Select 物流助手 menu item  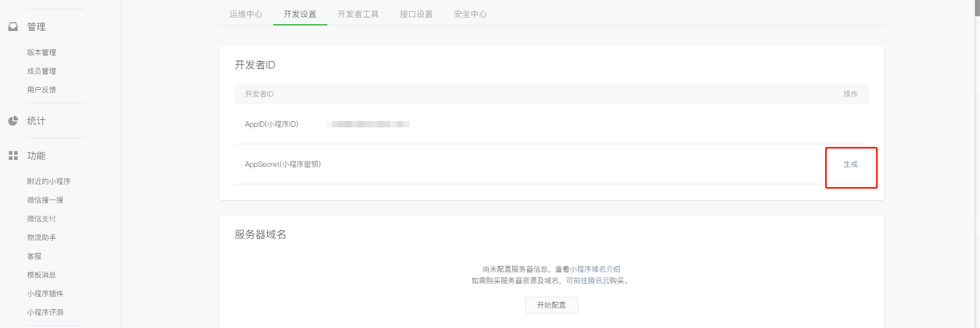coord(42,237)
